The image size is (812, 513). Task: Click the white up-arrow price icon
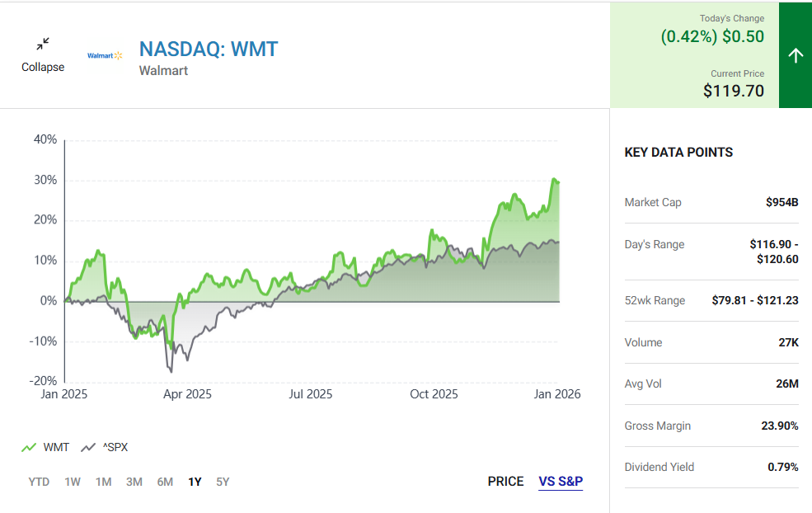point(795,55)
